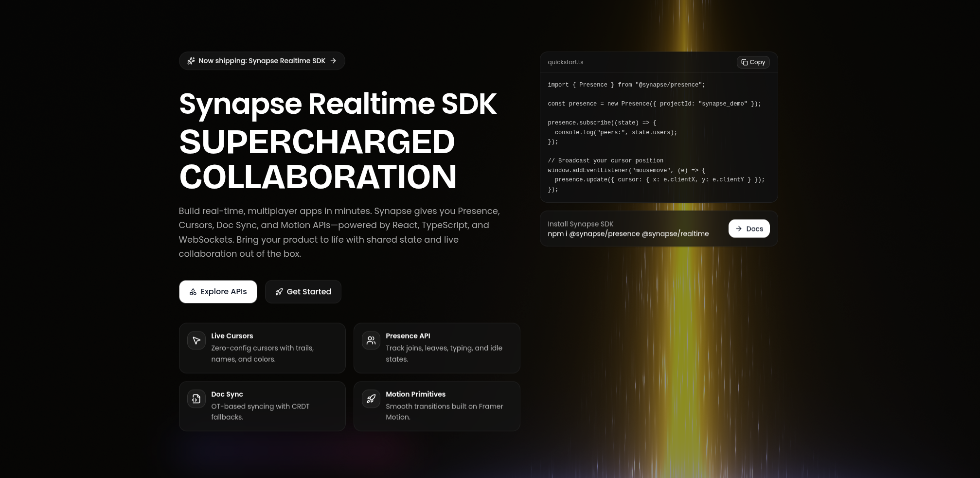Click the npm i @synapse/presence install command

click(x=628, y=234)
